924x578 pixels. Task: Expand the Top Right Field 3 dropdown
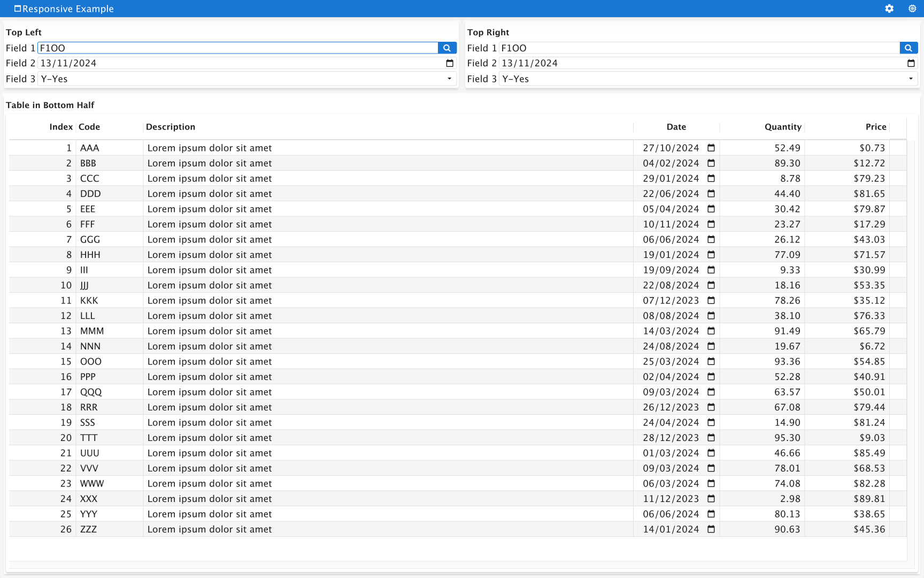coord(911,79)
